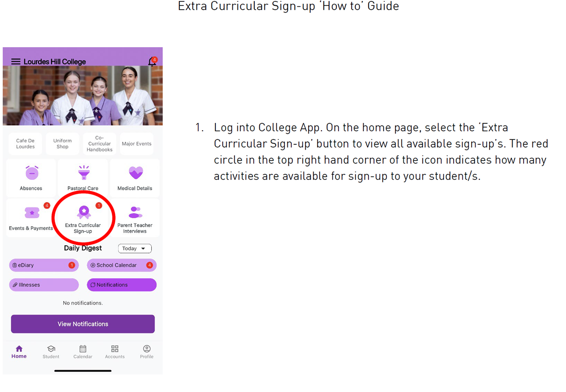Select the Pastoral Care icon

click(x=84, y=173)
